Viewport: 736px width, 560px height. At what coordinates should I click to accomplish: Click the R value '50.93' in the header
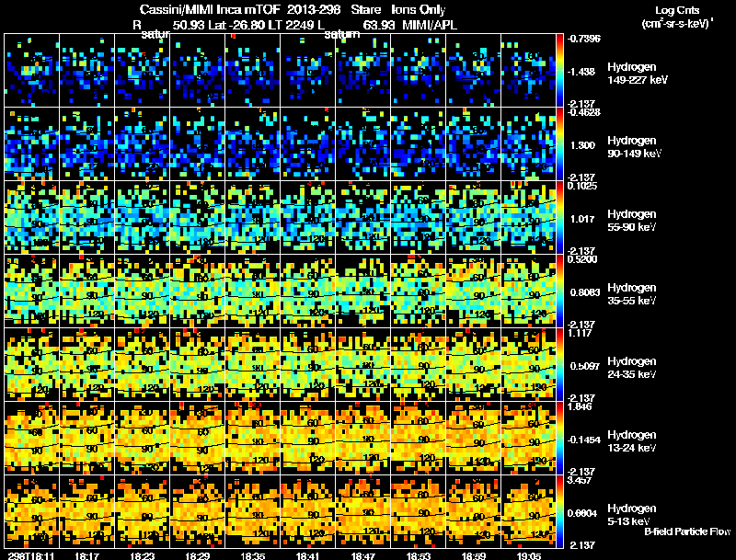tap(189, 25)
